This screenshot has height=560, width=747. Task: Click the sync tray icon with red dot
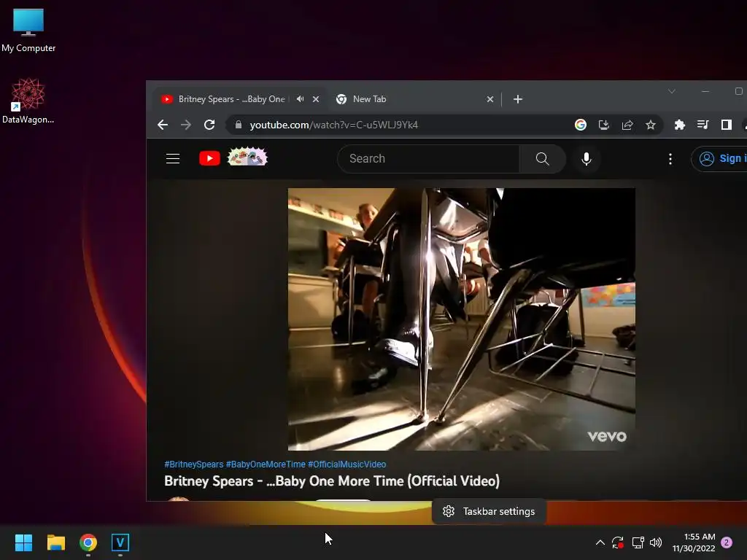[x=618, y=542]
